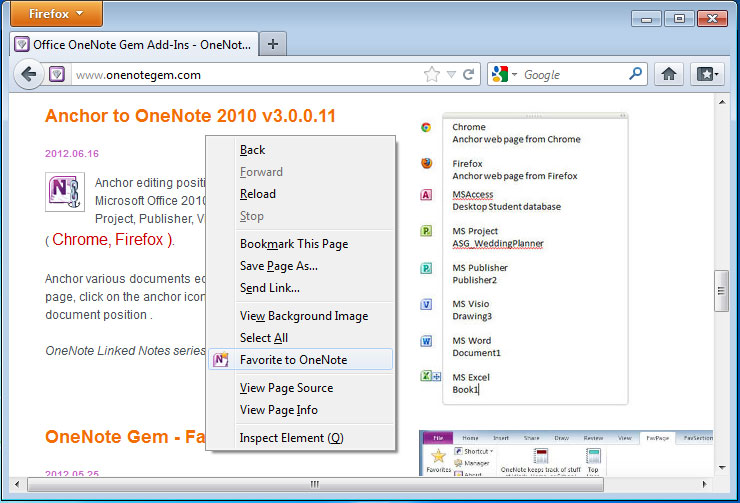740x503 pixels.
Task: Click the Anchor to OneNote product icon
Action: pyautogui.click(x=65, y=192)
